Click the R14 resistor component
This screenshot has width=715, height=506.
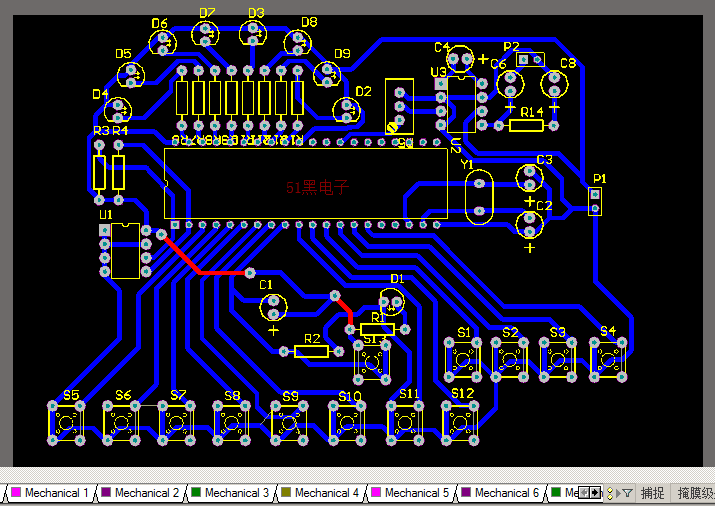click(x=525, y=126)
